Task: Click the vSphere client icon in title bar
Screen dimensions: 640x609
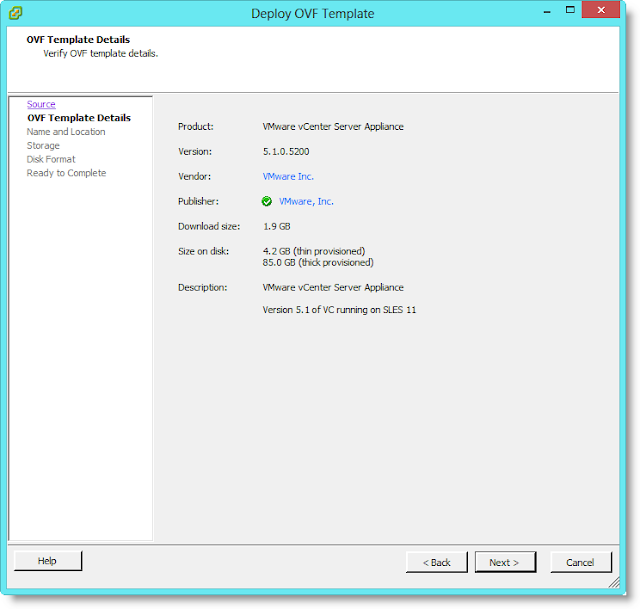Action: [x=16, y=13]
